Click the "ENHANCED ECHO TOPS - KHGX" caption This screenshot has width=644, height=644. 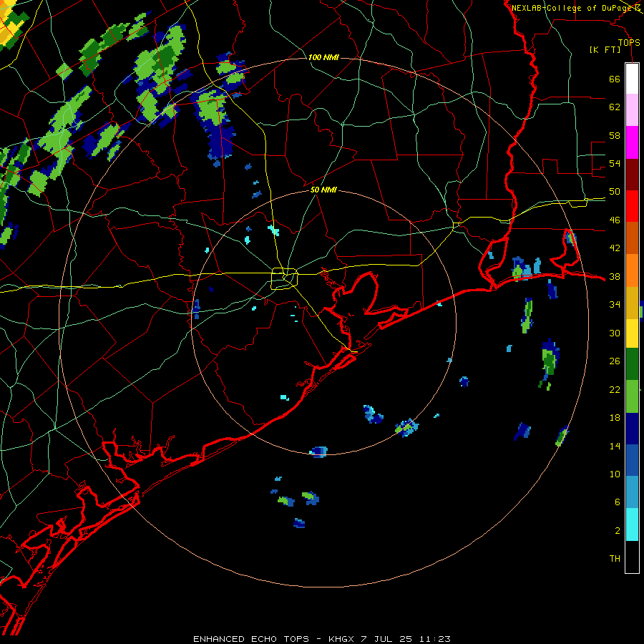pyautogui.click(x=273, y=639)
